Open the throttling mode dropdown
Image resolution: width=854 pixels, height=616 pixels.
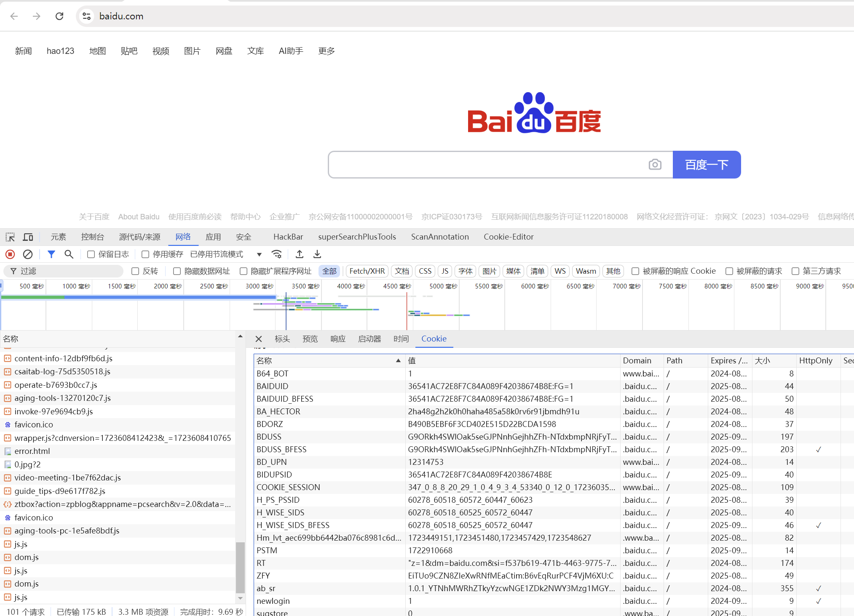(259, 254)
